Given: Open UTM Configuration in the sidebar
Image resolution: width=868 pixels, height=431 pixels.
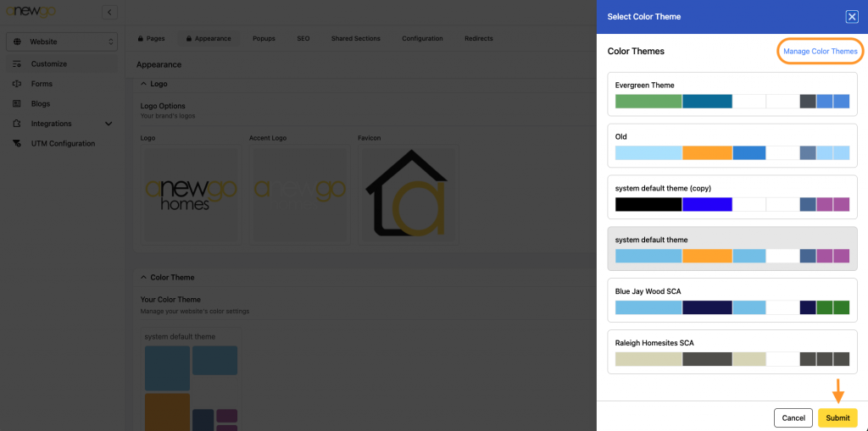Looking at the screenshot, I should pos(63,144).
